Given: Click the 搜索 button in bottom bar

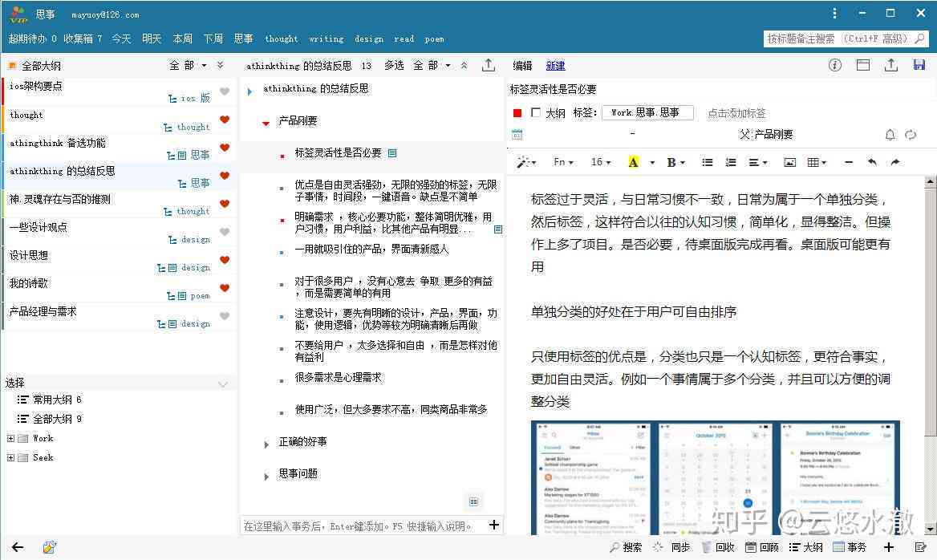Looking at the screenshot, I should 626,547.
